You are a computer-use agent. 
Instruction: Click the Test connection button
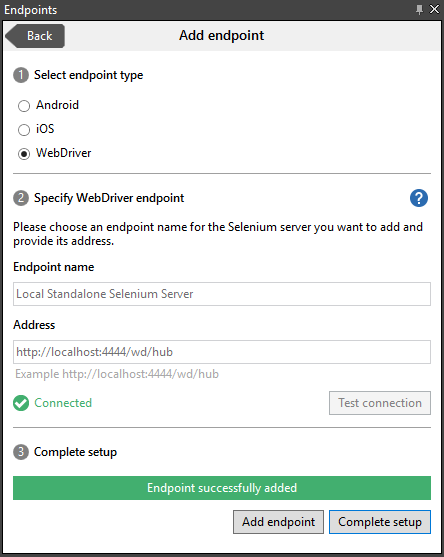380,403
